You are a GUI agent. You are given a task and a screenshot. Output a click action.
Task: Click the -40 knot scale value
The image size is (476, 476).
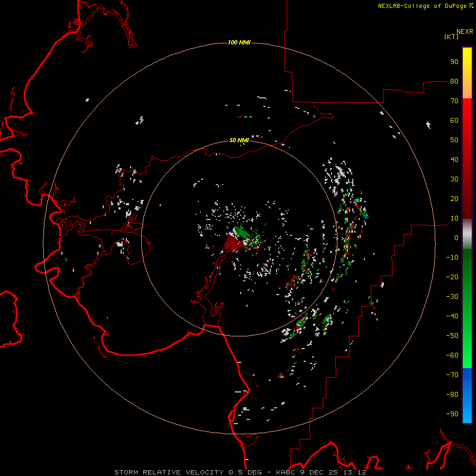pos(452,316)
